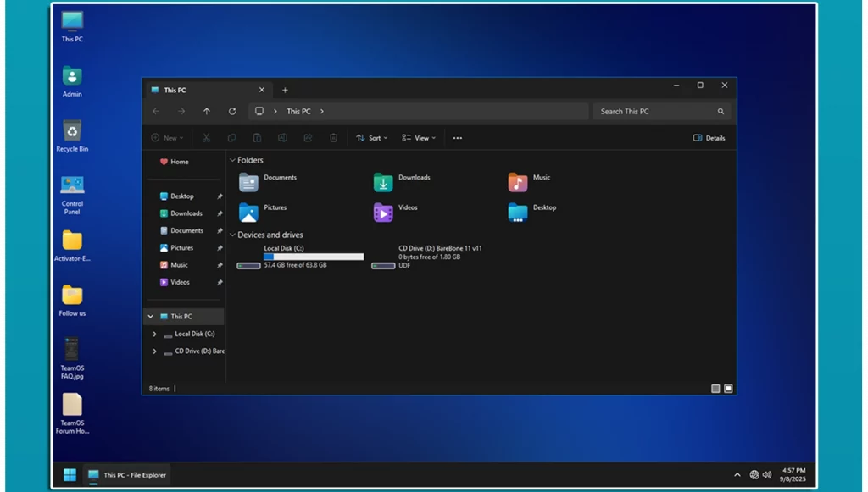Click the Windows Start button
The image size is (868, 492).
(70, 474)
